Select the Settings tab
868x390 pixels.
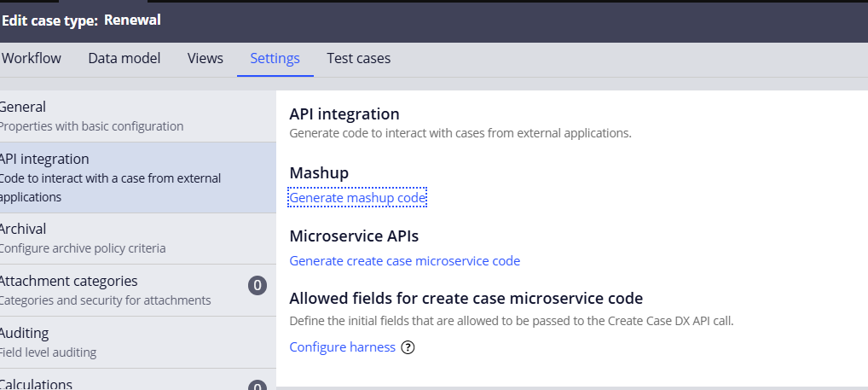coord(275,58)
